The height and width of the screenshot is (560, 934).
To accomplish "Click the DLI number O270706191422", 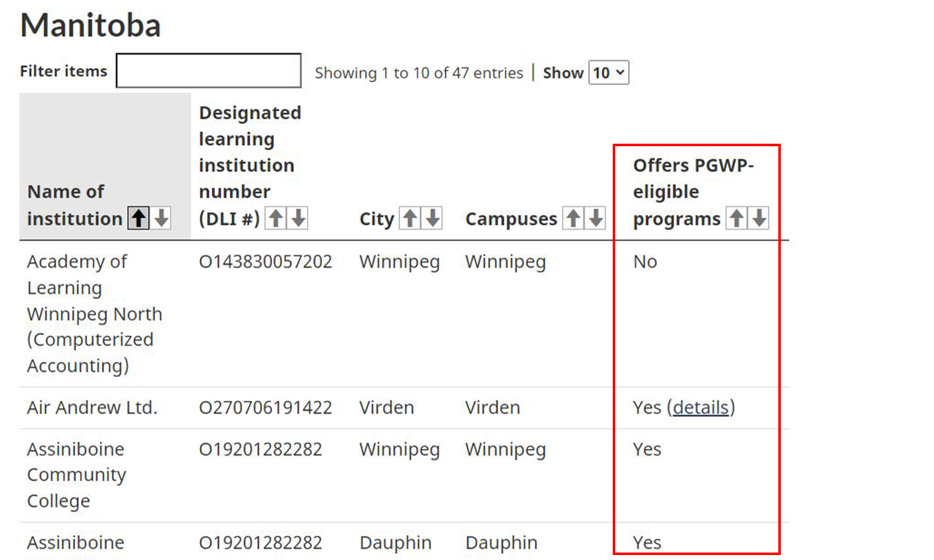I will point(267,408).
